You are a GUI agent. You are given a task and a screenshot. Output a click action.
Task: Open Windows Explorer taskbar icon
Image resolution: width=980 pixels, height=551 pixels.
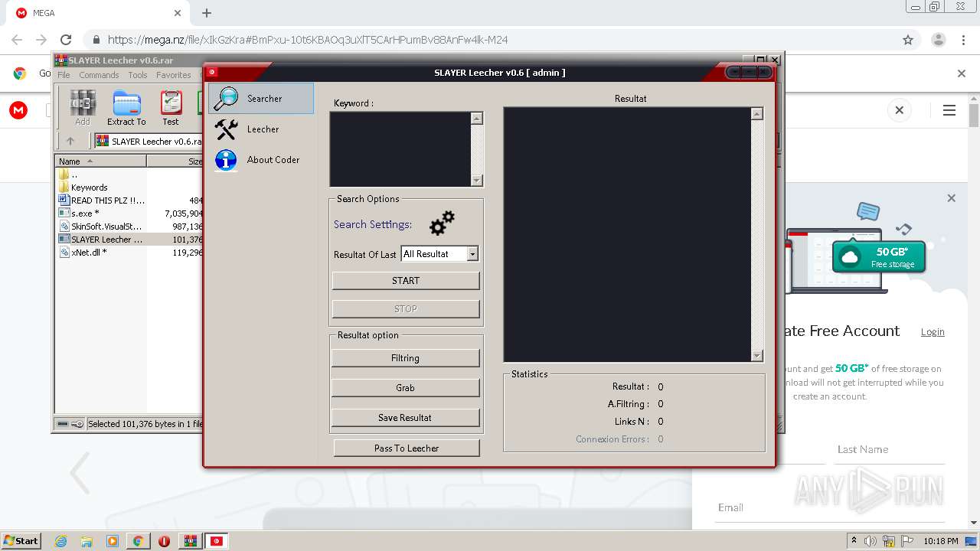click(87, 541)
